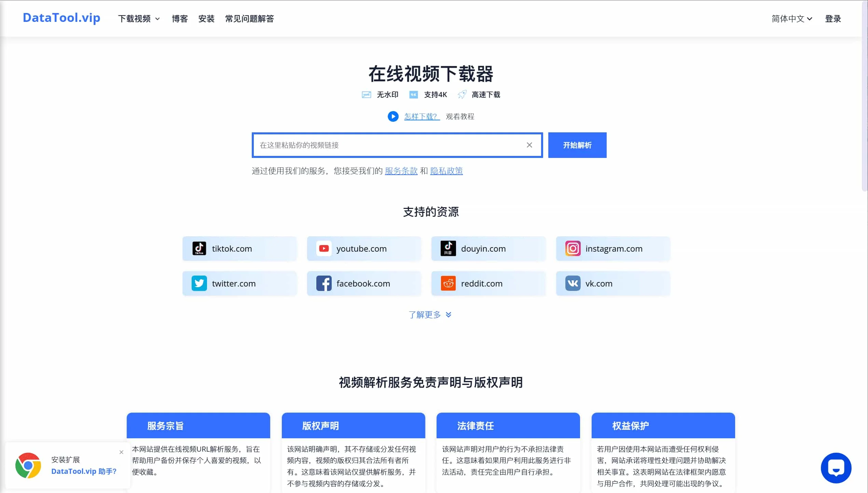
Task: Go to DataTool.vip home logo
Action: coord(61,18)
